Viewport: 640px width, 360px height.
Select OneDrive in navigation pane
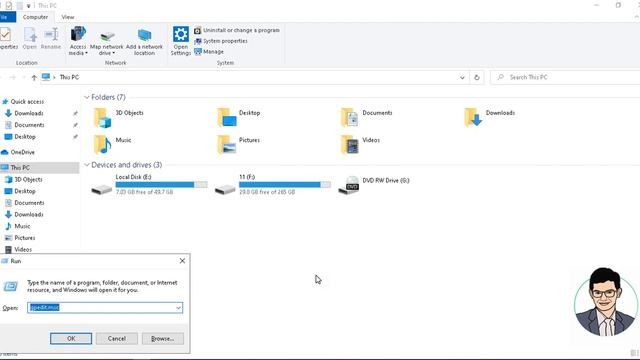tap(22, 152)
